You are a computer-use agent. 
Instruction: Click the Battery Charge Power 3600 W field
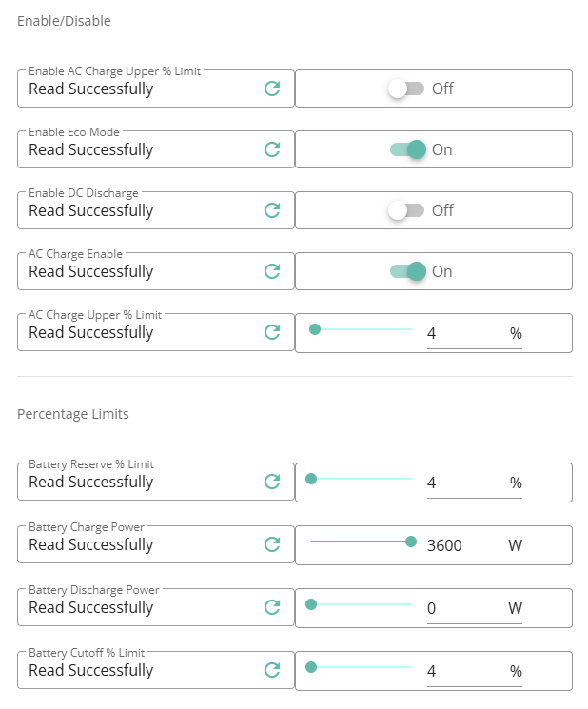(x=475, y=545)
